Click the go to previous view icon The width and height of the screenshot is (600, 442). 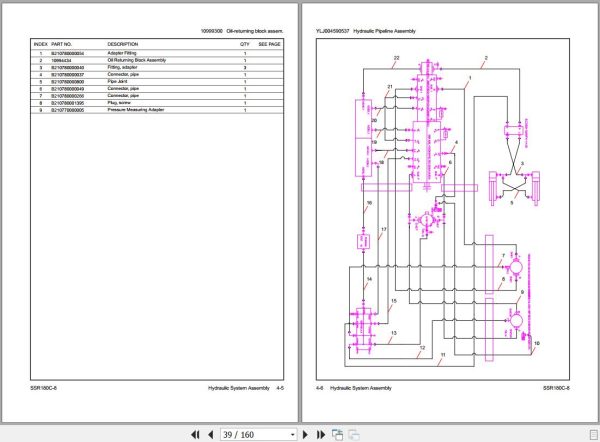click(337, 435)
